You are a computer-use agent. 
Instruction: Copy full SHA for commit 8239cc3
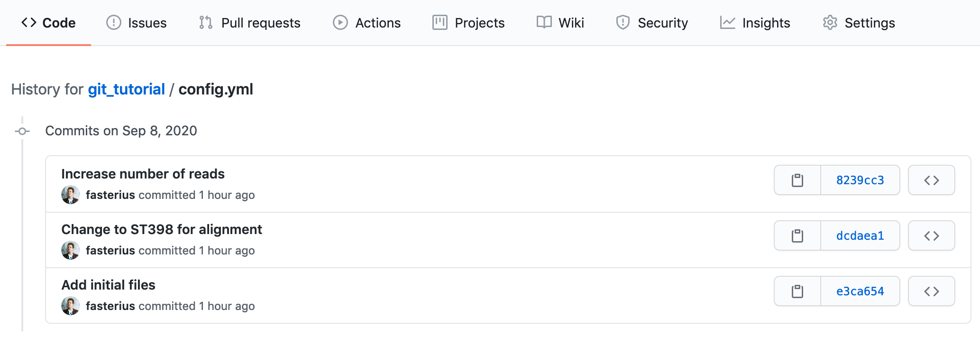pyautogui.click(x=797, y=180)
